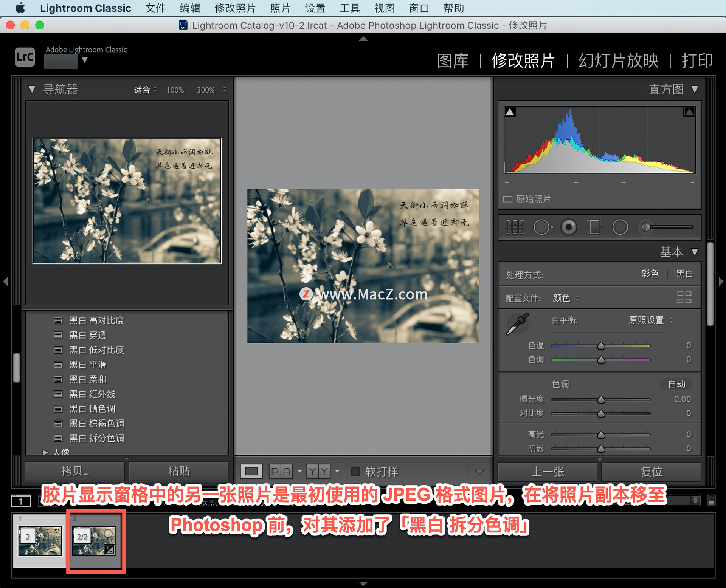
Task: Click the 曝光度 slider handle
Action: click(601, 399)
